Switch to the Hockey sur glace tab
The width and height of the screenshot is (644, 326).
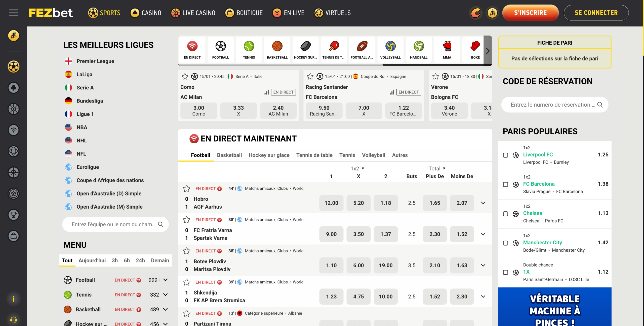pyautogui.click(x=269, y=155)
